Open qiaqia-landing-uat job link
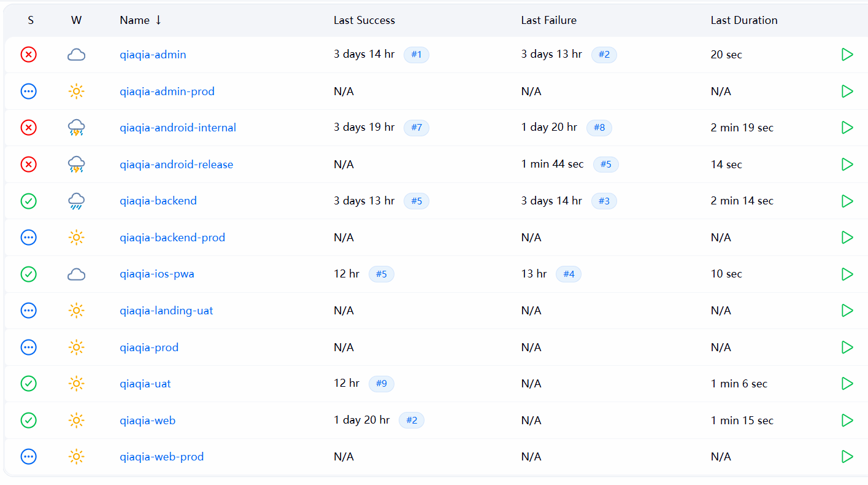This screenshot has width=868, height=485. [x=166, y=311]
